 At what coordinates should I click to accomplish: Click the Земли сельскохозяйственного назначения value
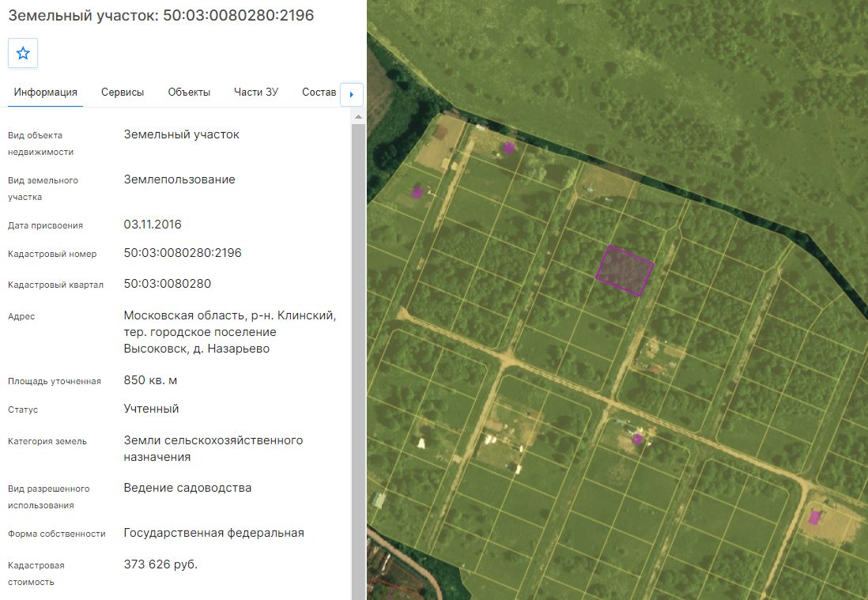pos(213,448)
